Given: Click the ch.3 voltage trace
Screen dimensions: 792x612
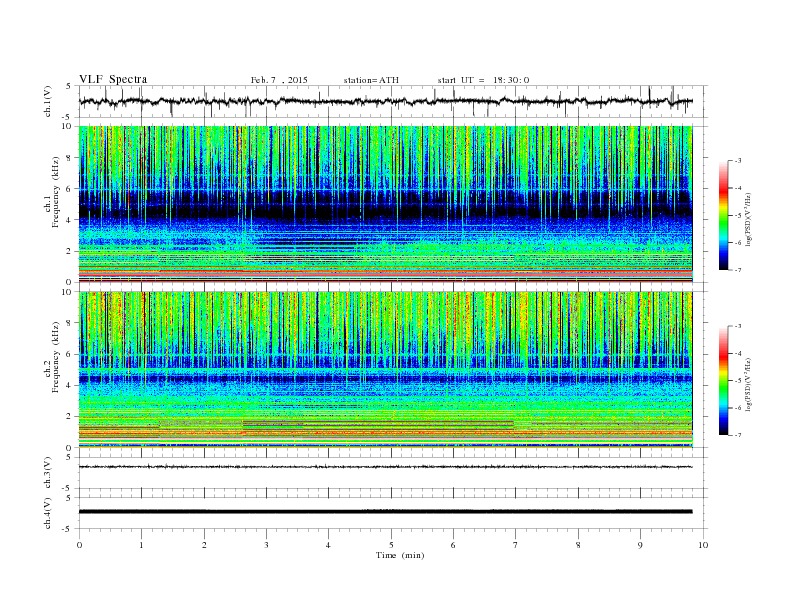Looking at the screenshot, I should click(385, 467).
